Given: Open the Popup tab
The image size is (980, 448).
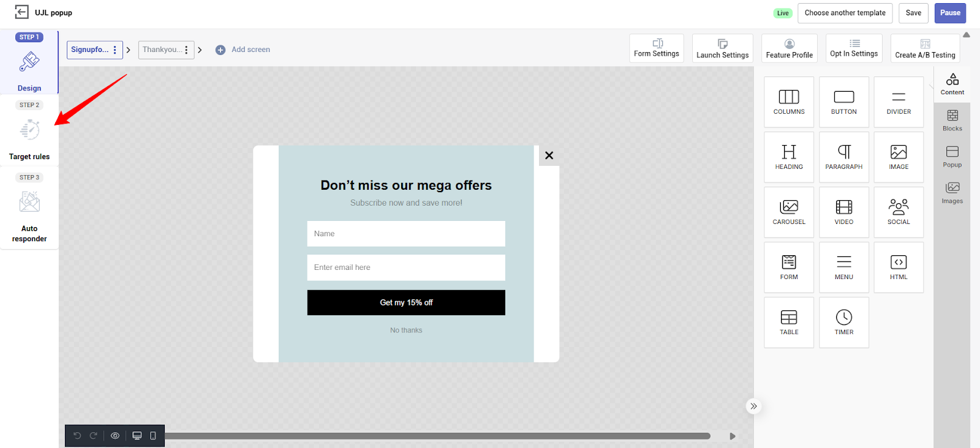Looking at the screenshot, I should coord(952,156).
